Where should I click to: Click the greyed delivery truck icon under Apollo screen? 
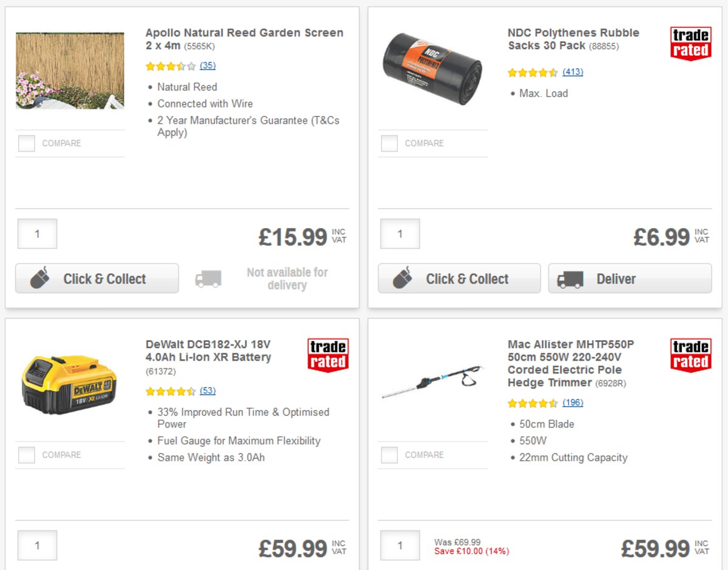click(208, 278)
